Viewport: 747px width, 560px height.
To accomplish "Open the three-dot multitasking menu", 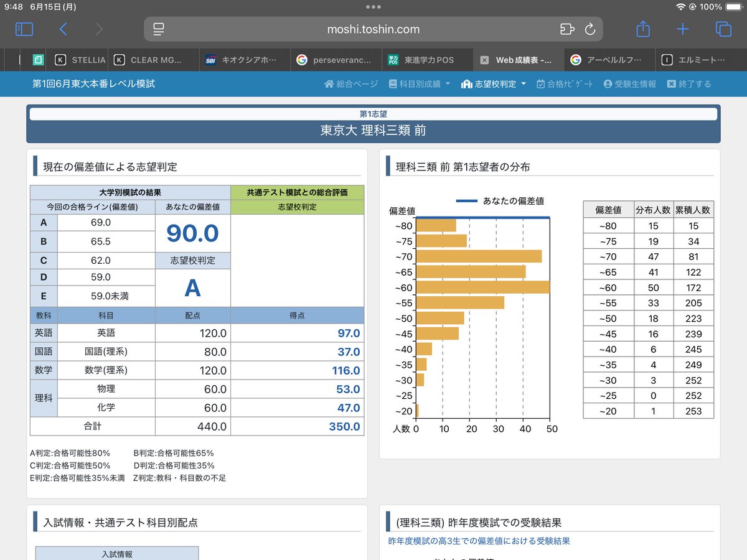I will click(x=374, y=7).
